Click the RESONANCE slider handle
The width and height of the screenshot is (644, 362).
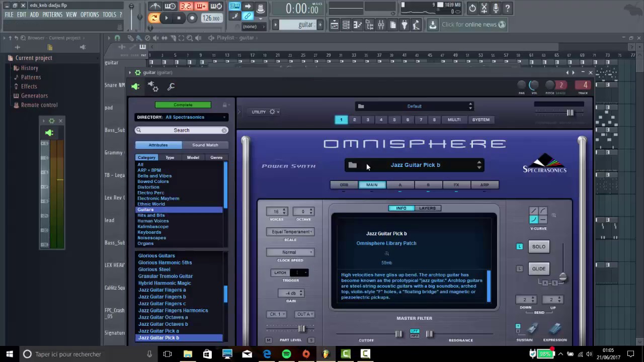(430, 334)
